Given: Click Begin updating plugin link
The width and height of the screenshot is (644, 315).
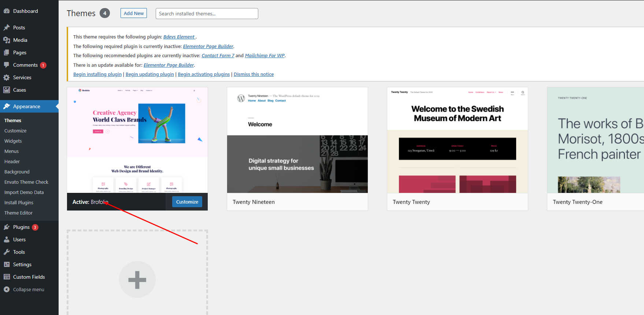Looking at the screenshot, I should pyautogui.click(x=150, y=74).
